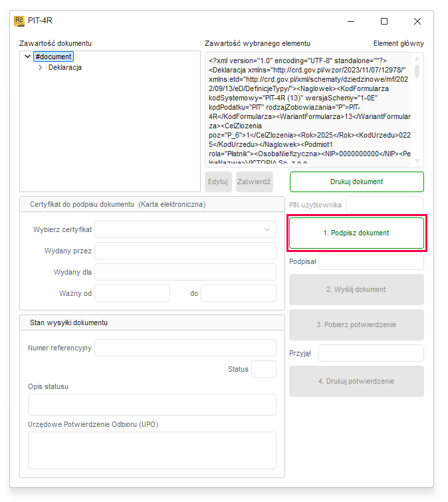Select the Deklaracja tree item
The image size is (448, 502).
coord(65,68)
